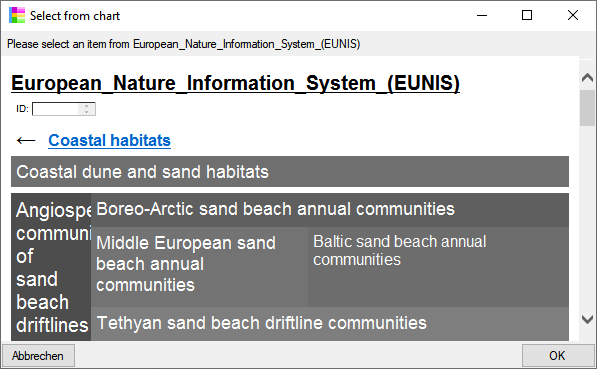Maximize the Select from chart window
Image resolution: width=597 pixels, height=369 pixels.
pos(527,16)
